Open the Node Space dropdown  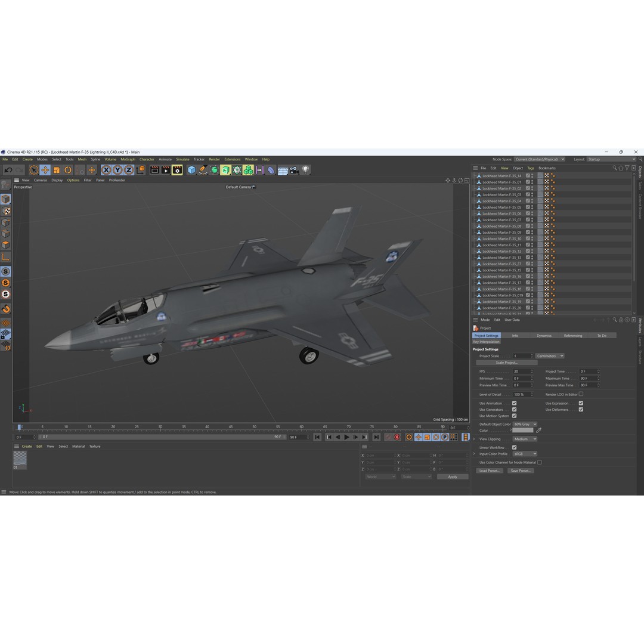540,159
